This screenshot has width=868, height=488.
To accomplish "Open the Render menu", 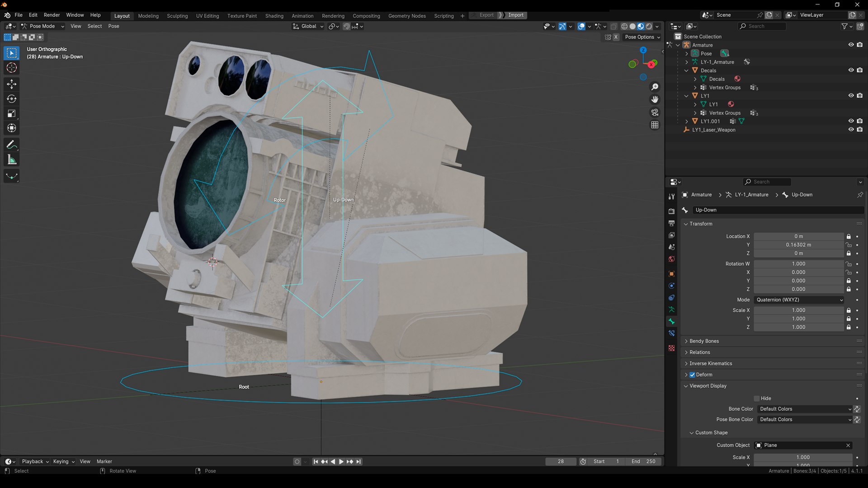I will point(52,15).
